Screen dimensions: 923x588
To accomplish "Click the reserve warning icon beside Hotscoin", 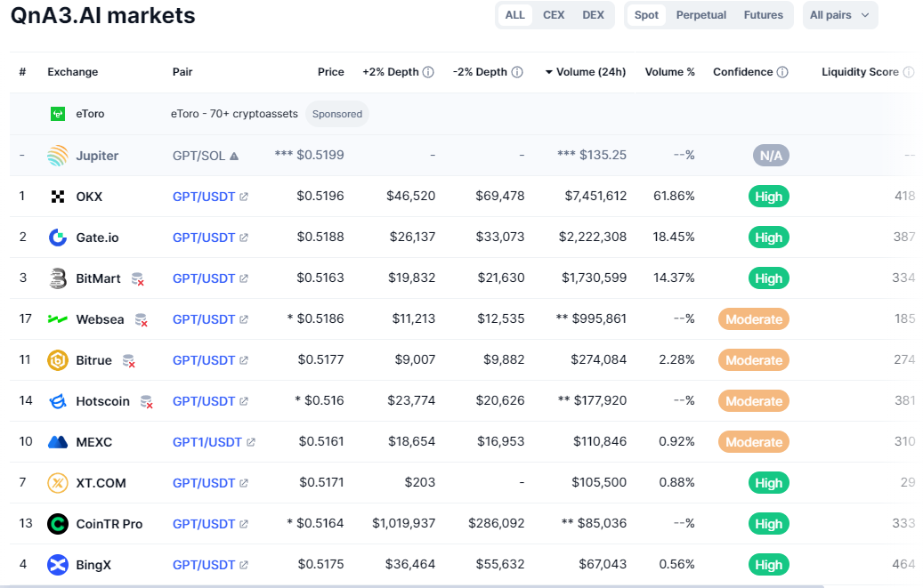I will 147,402.
